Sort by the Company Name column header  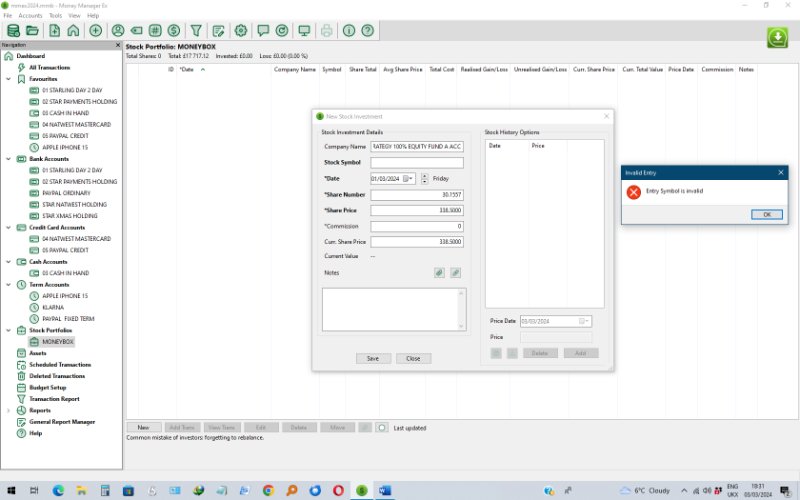click(294, 69)
